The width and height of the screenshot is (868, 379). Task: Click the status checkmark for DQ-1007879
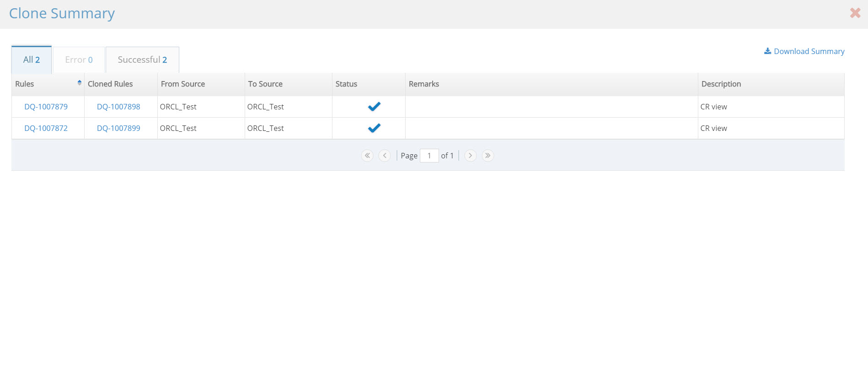click(374, 106)
